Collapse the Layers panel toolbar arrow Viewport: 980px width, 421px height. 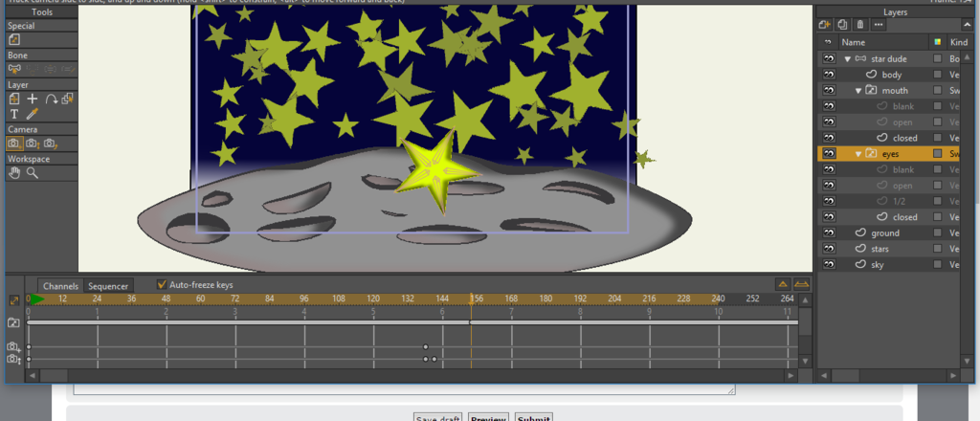(969, 24)
